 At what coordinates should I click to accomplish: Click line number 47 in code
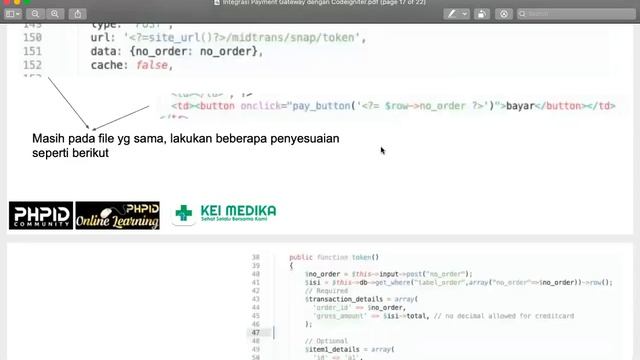pyautogui.click(x=256, y=333)
